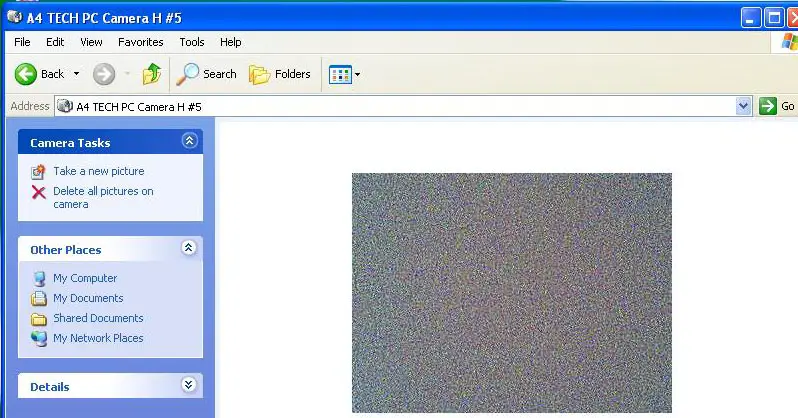Click the Forward arrow icon
Viewport: 798px width, 418px height.
[x=104, y=74]
